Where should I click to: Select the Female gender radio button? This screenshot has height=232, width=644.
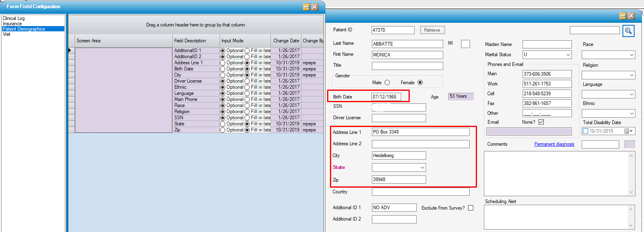coord(420,83)
